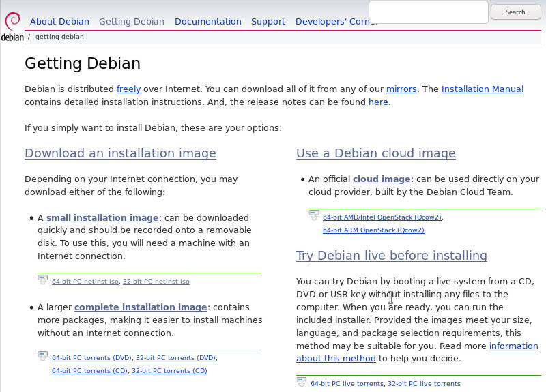The width and height of the screenshot is (546, 392).
Task: Open 64-bit PC live torrents link
Action: 347,384
